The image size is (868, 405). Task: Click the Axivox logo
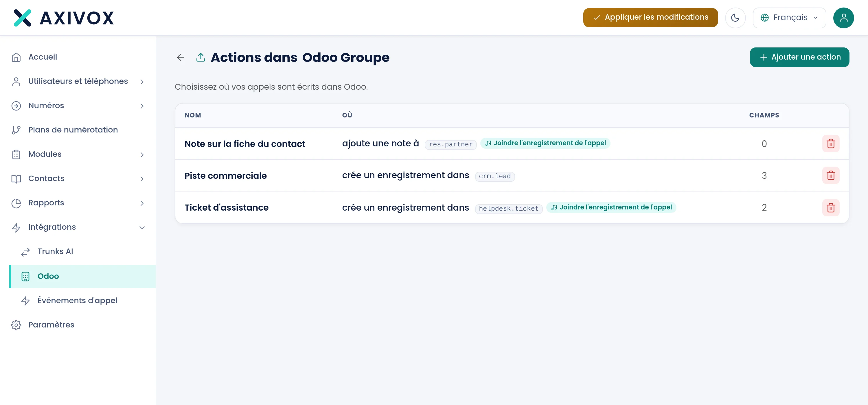click(64, 18)
